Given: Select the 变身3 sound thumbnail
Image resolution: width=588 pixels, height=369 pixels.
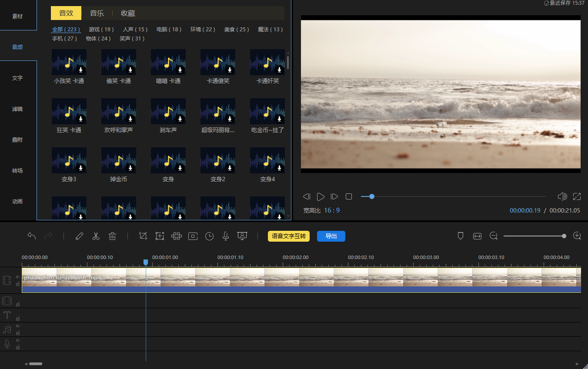Looking at the screenshot, I should tap(69, 160).
